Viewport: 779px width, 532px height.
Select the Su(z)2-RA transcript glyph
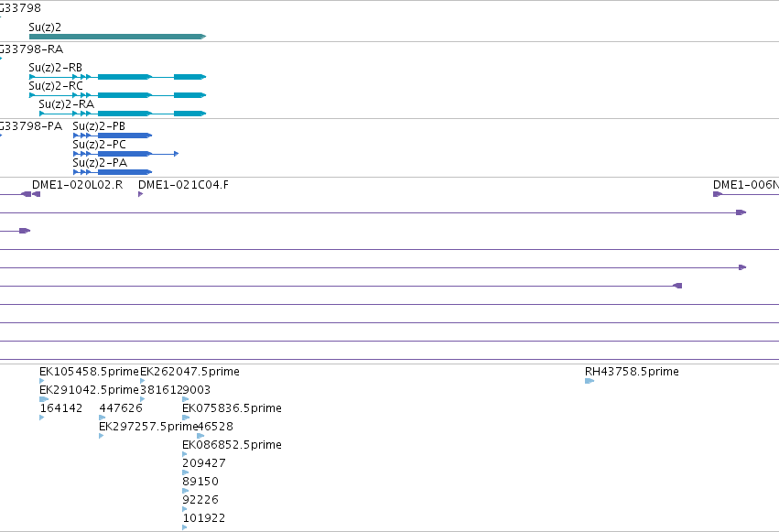[x=123, y=114]
